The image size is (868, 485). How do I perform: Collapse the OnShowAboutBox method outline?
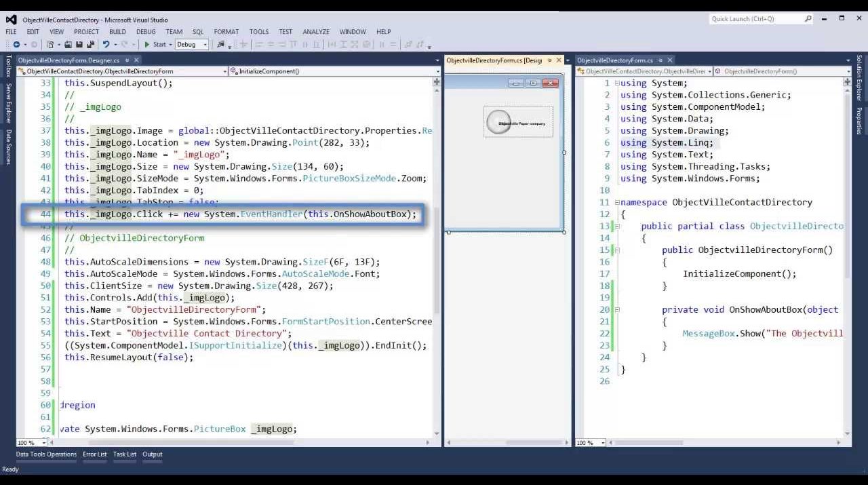[616, 309]
